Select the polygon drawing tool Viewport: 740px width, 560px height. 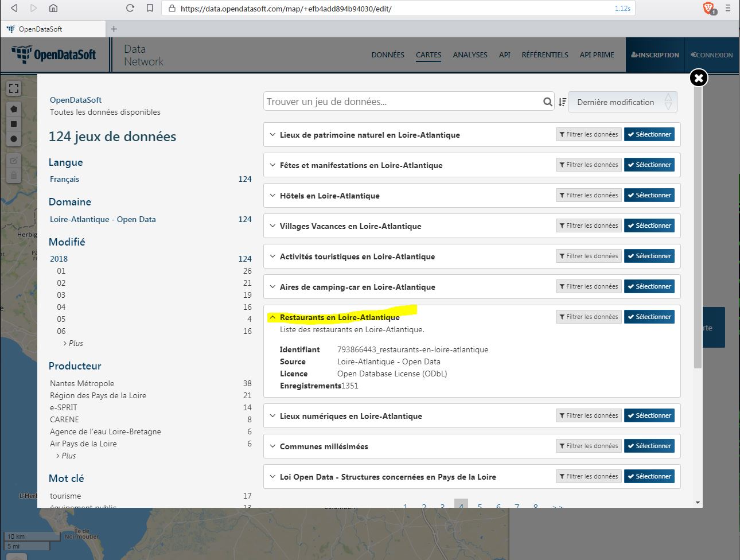[14, 109]
